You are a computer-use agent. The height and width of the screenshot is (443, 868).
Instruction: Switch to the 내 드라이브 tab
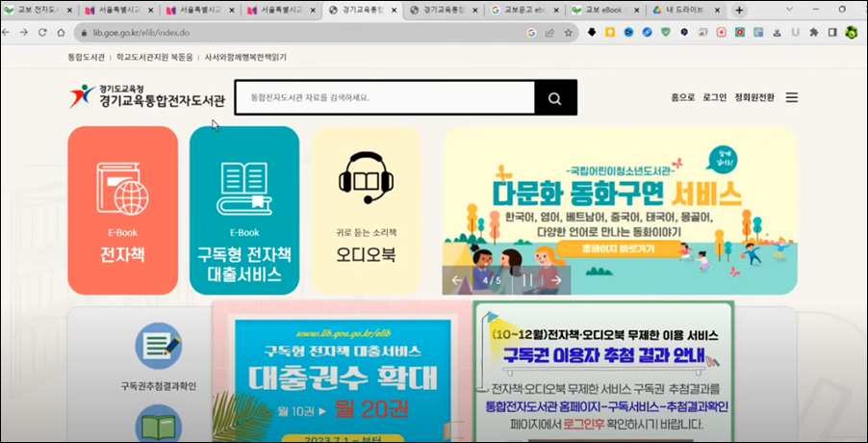[687, 10]
